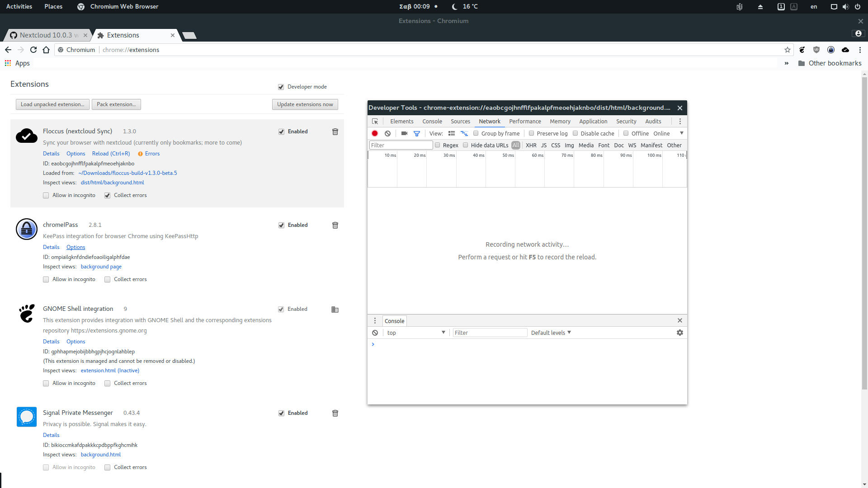Open the Application tab in DevTools
Image resolution: width=868 pixels, height=488 pixels.
click(593, 121)
